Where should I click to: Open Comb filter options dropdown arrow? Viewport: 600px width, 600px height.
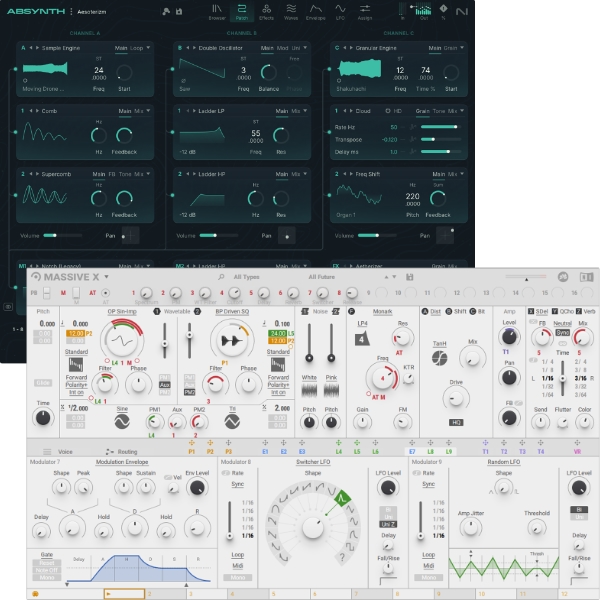click(x=148, y=111)
